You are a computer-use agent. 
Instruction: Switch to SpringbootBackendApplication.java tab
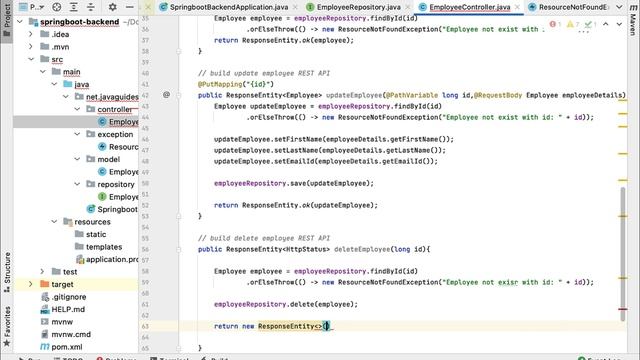[x=229, y=7]
